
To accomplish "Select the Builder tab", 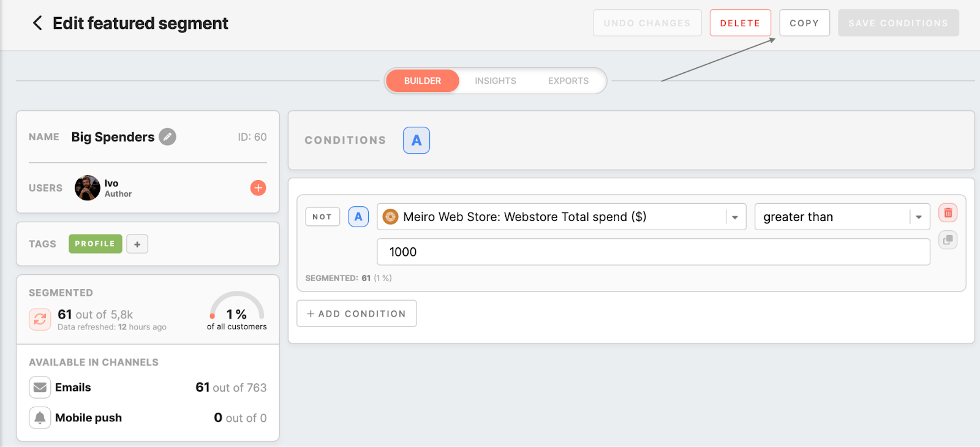I will pos(422,81).
